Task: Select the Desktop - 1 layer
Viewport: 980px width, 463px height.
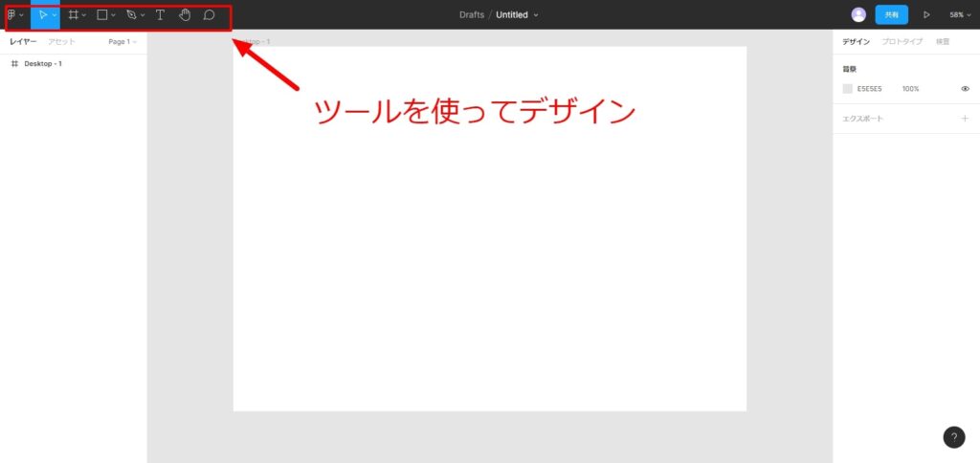Action: coord(43,63)
